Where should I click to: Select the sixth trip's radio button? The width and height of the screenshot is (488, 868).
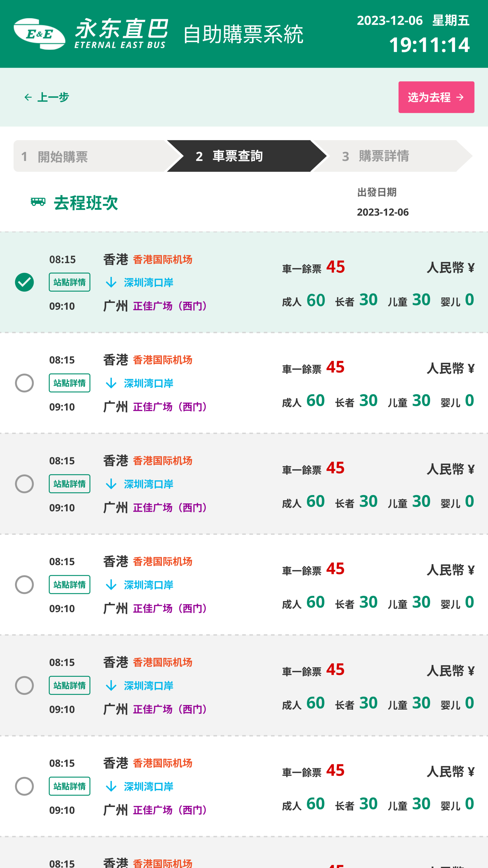point(24,786)
